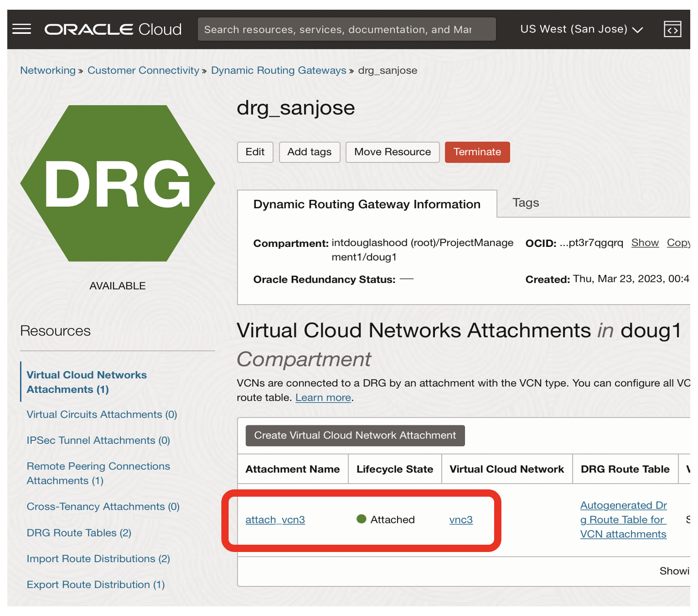698x616 pixels.
Task: Switch to the Tags tab
Action: click(x=526, y=203)
